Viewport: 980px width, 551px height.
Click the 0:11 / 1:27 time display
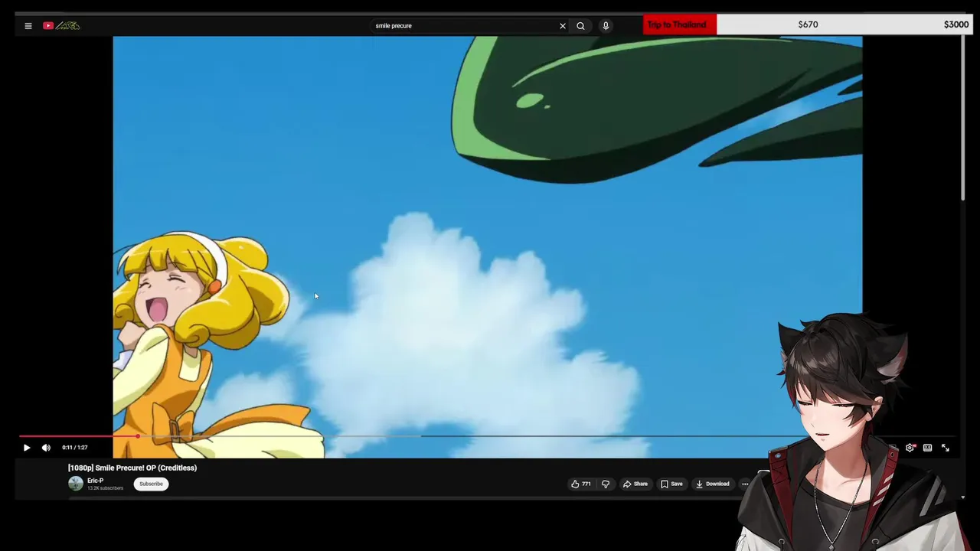pyautogui.click(x=75, y=448)
